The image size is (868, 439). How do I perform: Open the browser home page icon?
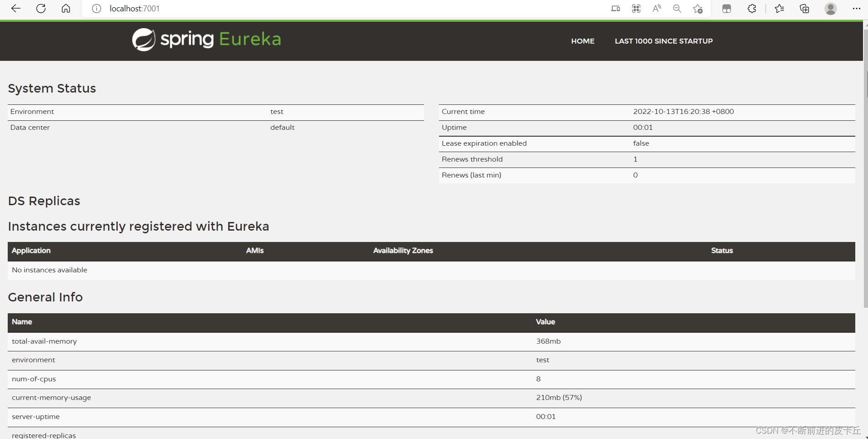coord(66,9)
